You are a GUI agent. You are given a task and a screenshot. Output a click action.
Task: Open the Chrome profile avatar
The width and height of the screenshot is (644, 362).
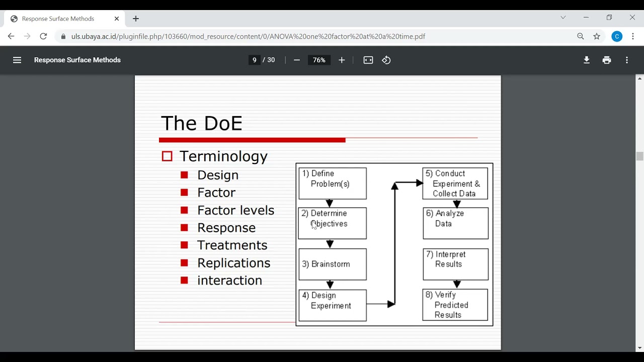617,36
